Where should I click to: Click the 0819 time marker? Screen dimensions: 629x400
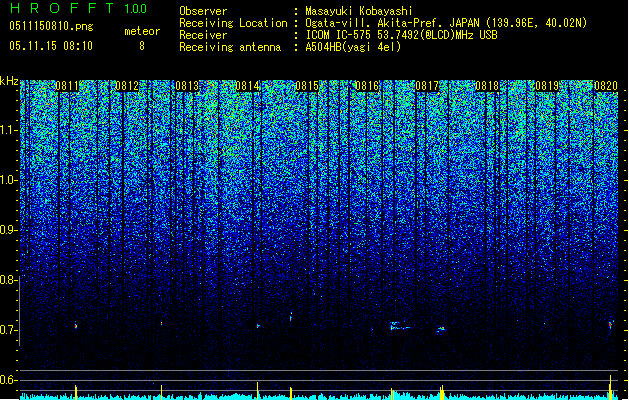tap(547, 85)
